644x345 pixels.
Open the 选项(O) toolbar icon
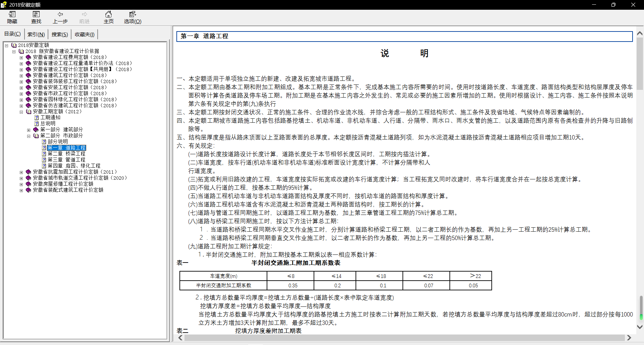[x=133, y=17]
